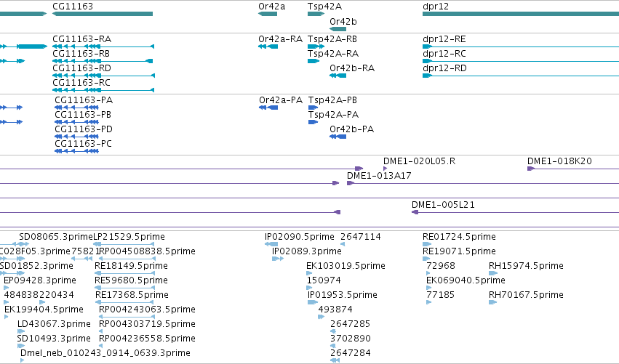Select EST RE01724.5prime
This screenshot has width=619, height=364.
pyautogui.click(x=459, y=237)
